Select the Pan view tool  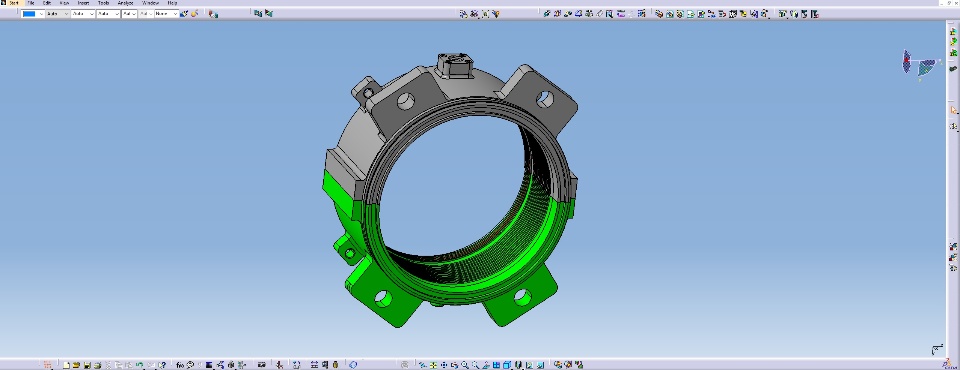(x=444, y=365)
